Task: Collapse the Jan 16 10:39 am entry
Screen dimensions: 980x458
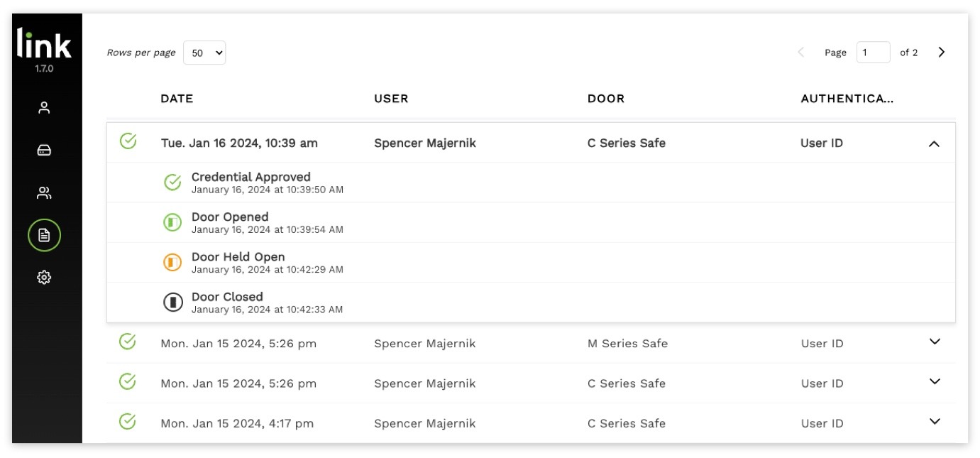Action: pos(934,143)
